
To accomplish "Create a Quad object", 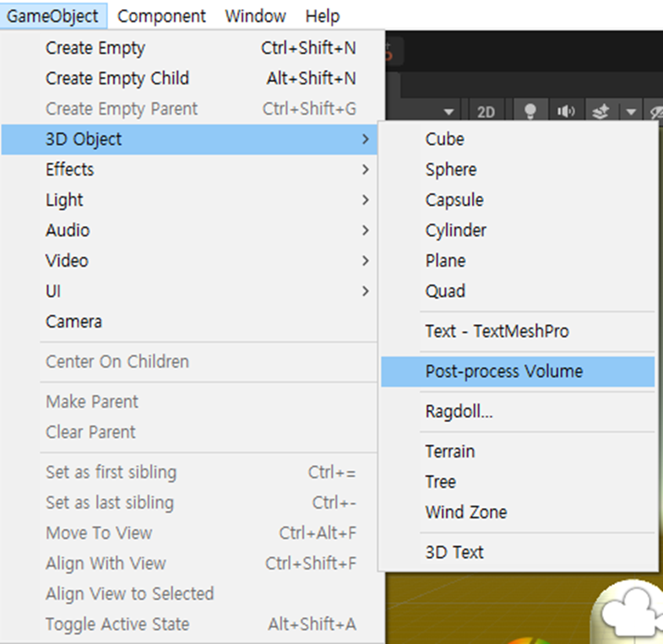I will click(x=518, y=291).
